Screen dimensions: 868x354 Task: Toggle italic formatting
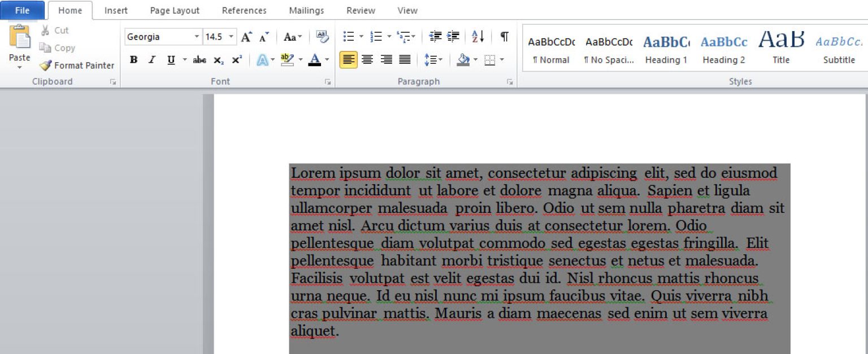point(151,59)
